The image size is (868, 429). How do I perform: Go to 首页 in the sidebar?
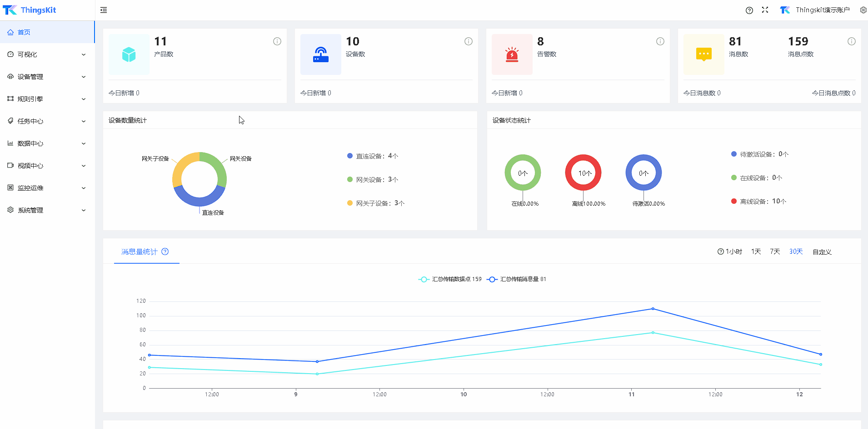point(24,32)
